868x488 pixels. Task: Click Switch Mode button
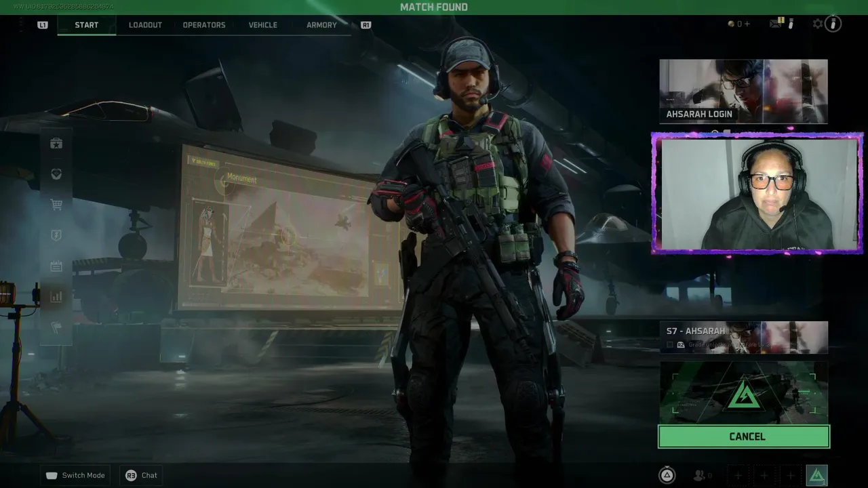point(75,475)
